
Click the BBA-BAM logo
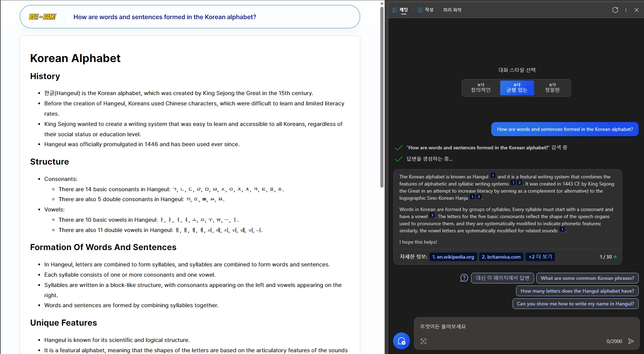(43, 17)
